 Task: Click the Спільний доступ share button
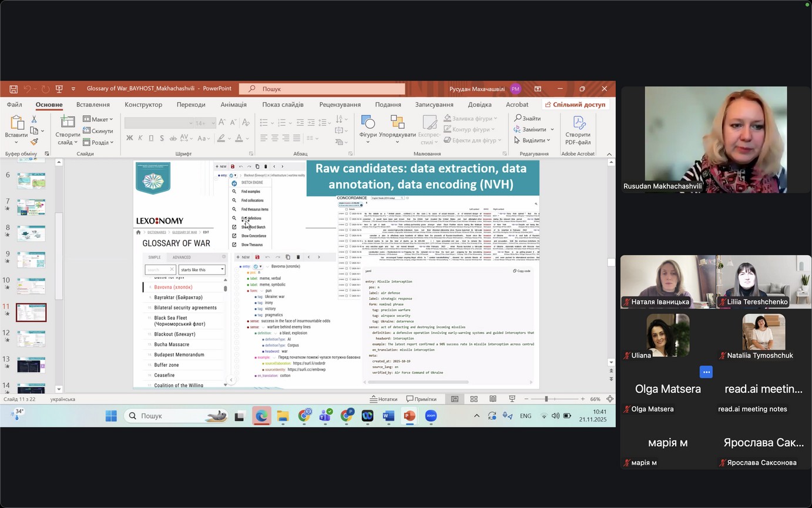pyautogui.click(x=574, y=105)
